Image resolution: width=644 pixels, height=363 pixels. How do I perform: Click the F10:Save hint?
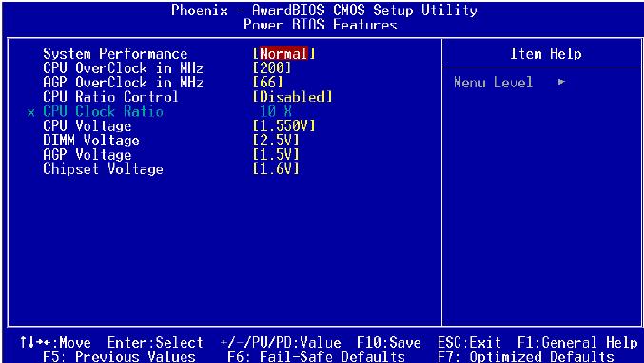click(x=388, y=342)
